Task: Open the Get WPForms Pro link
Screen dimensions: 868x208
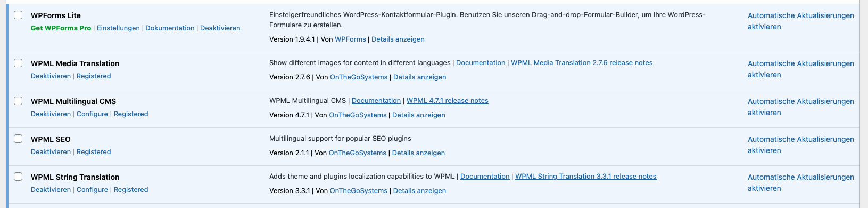Action: (x=61, y=28)
